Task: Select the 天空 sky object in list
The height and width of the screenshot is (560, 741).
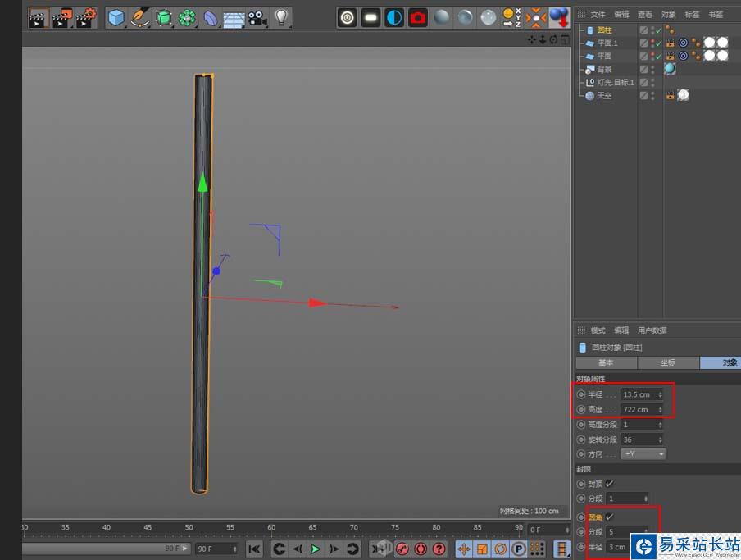Action: 603,96
